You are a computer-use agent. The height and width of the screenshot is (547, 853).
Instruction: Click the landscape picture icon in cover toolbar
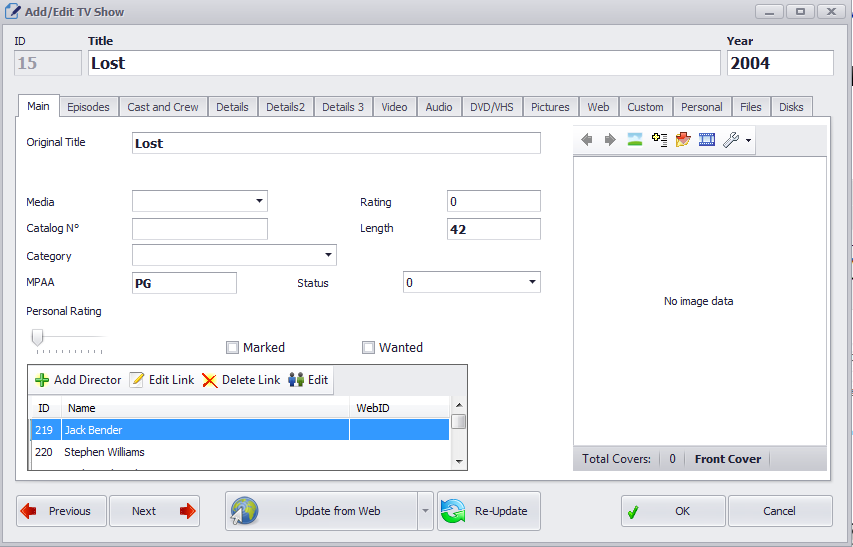[634, 140]
